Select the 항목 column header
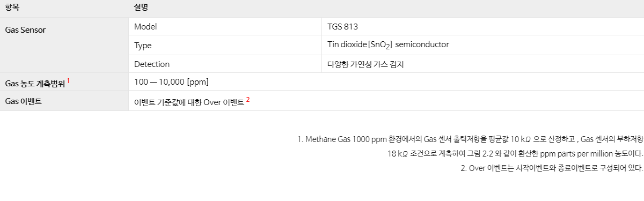Screen dimensions: 644x201 point(12,8)
